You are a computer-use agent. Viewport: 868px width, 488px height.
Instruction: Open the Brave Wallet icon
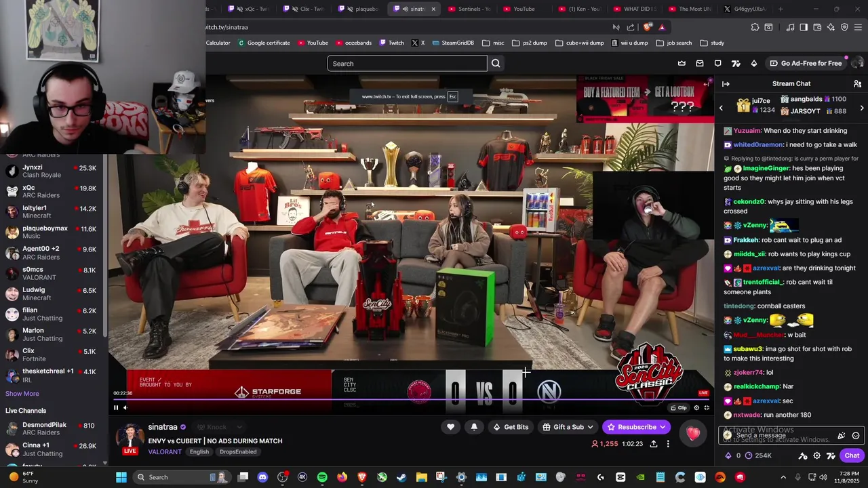click(x=817, y=27)
